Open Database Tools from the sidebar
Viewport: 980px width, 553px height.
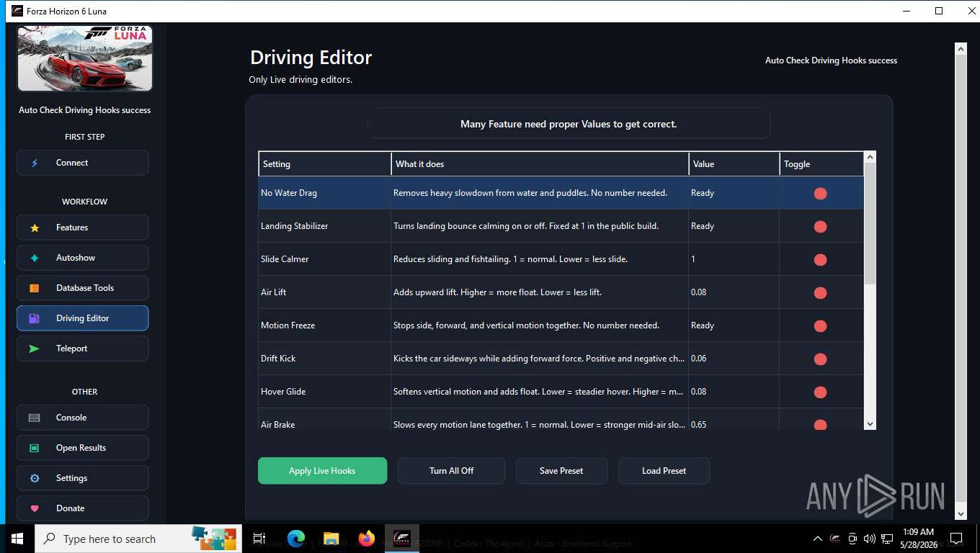tap(83, 288)
